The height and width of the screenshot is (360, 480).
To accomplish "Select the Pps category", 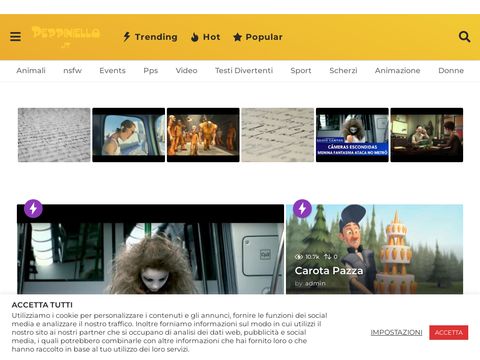I will (151, 71).
